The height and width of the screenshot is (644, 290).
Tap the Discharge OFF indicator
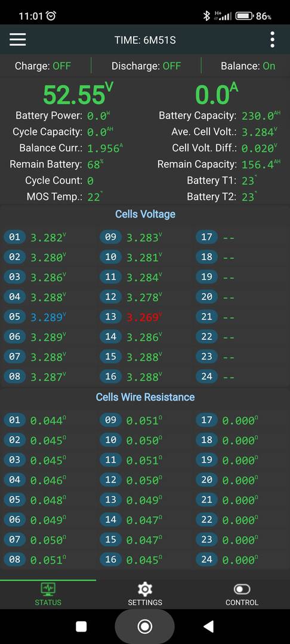[x=146, y=66]
